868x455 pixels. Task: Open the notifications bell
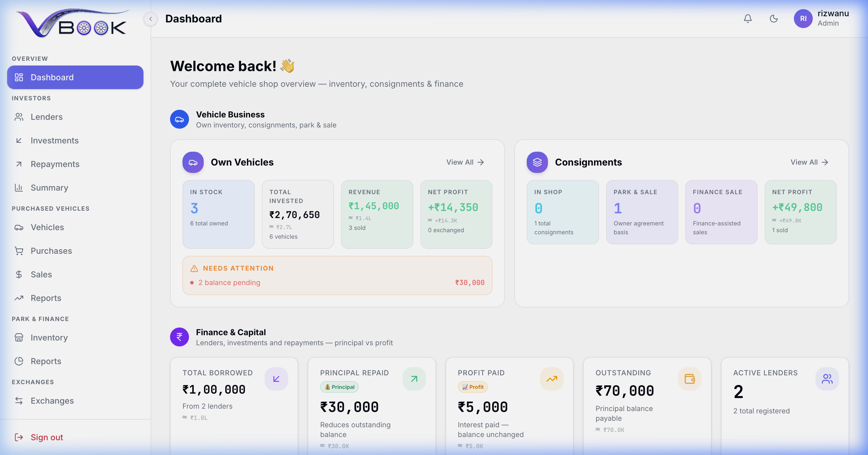point(747,19)
